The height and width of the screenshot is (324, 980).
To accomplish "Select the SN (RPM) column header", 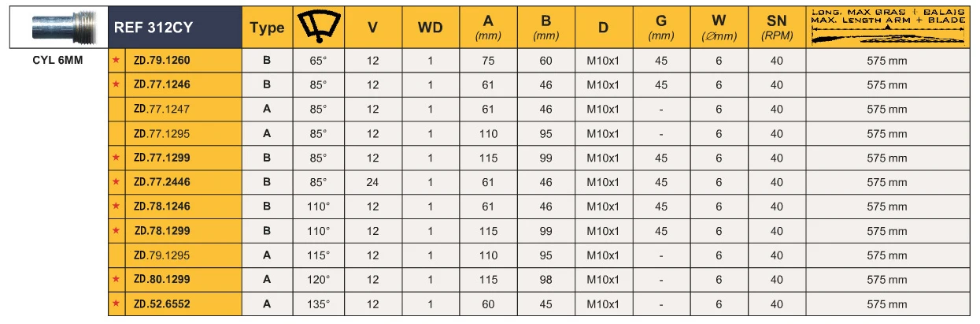I will [x=777, y=28].
